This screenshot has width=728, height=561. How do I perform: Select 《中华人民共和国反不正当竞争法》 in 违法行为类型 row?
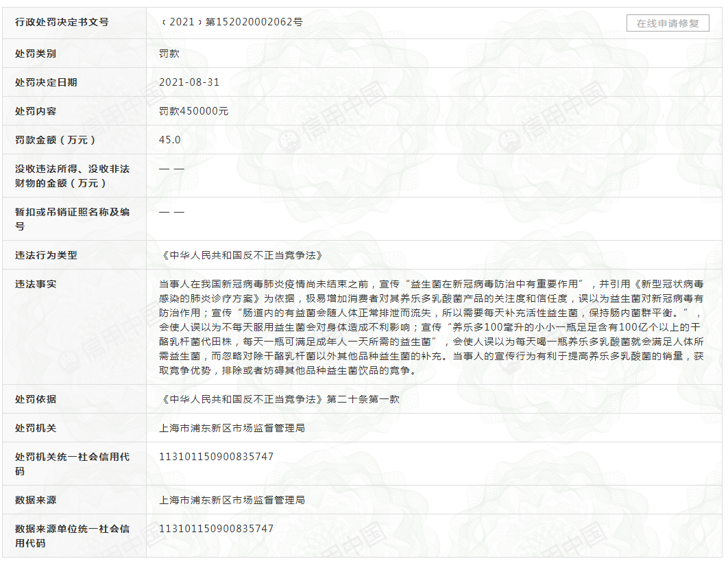pyautogui.click(x=241, y=255)
